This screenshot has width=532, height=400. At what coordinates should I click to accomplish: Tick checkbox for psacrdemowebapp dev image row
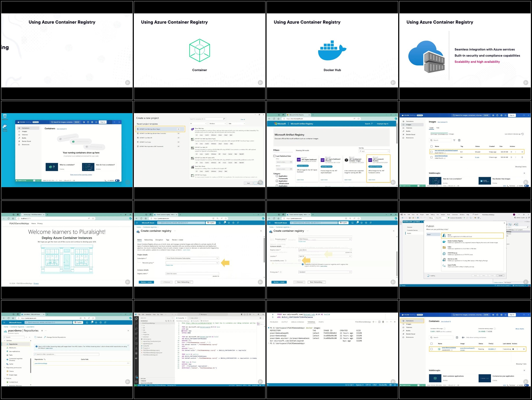point(432,157)
